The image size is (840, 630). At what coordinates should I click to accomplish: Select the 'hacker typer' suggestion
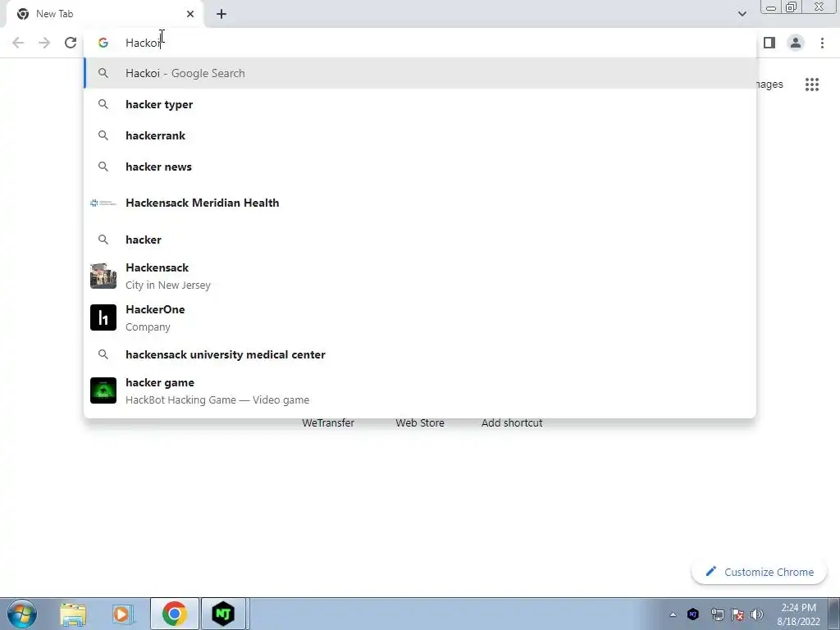click(x=420, y=104)
